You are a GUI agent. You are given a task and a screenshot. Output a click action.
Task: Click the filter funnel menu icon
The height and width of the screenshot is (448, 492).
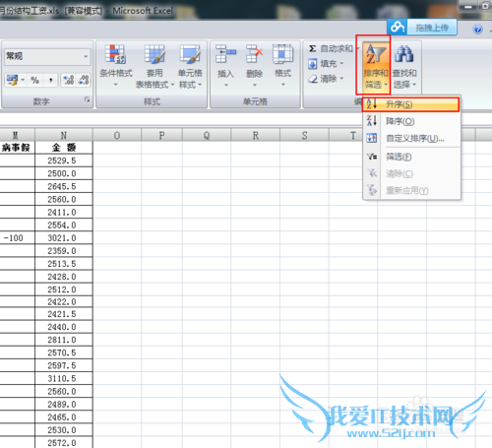point(372,157)
